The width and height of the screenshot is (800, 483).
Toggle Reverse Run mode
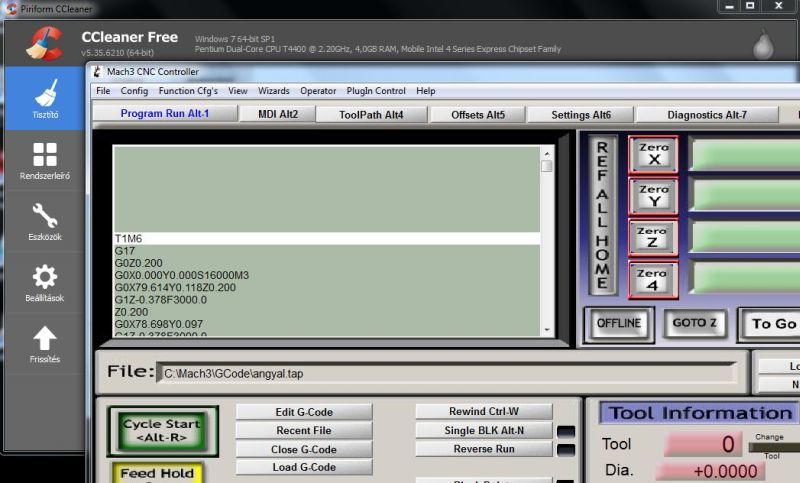pos(484,449)
